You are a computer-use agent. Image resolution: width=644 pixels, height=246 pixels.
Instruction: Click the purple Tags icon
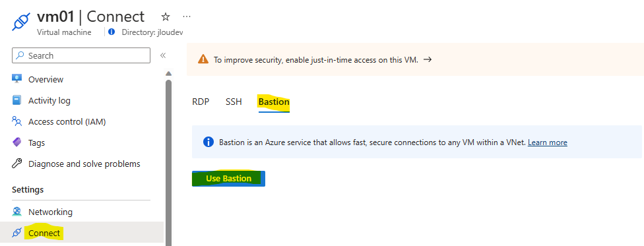[x=17, y=142]
